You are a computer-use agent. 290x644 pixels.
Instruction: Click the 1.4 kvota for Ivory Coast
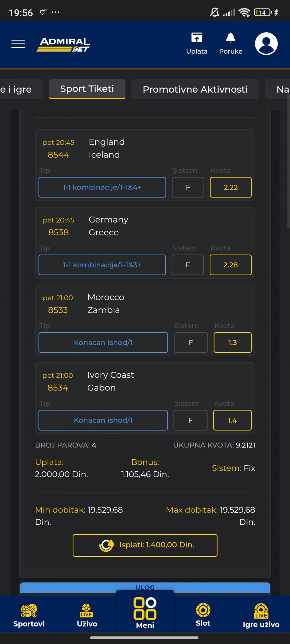(x=232, y=420)
